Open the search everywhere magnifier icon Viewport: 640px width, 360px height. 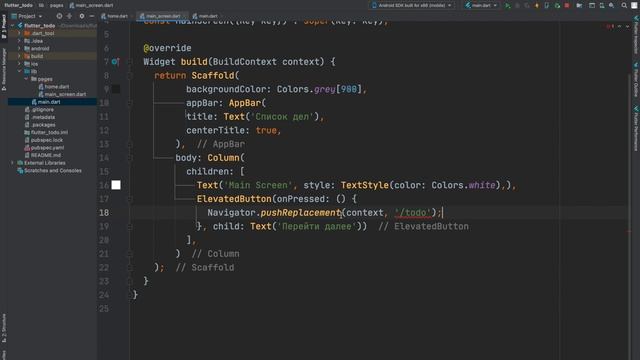tap(624, 6)
